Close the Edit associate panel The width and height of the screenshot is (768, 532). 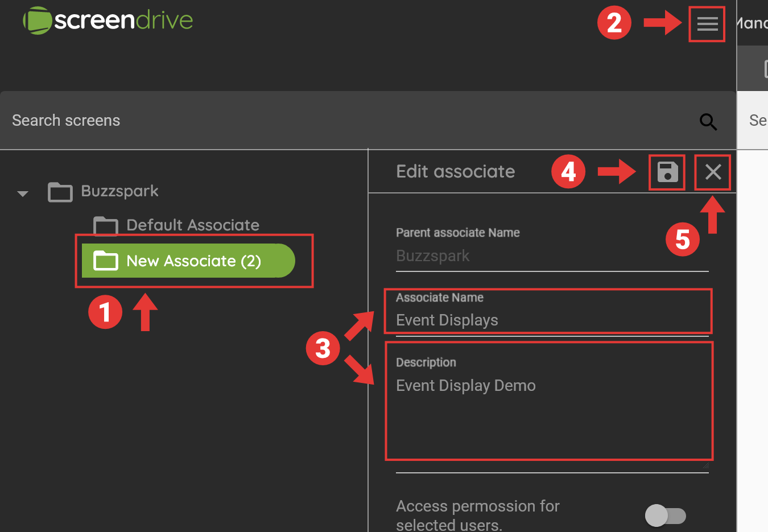713,172
